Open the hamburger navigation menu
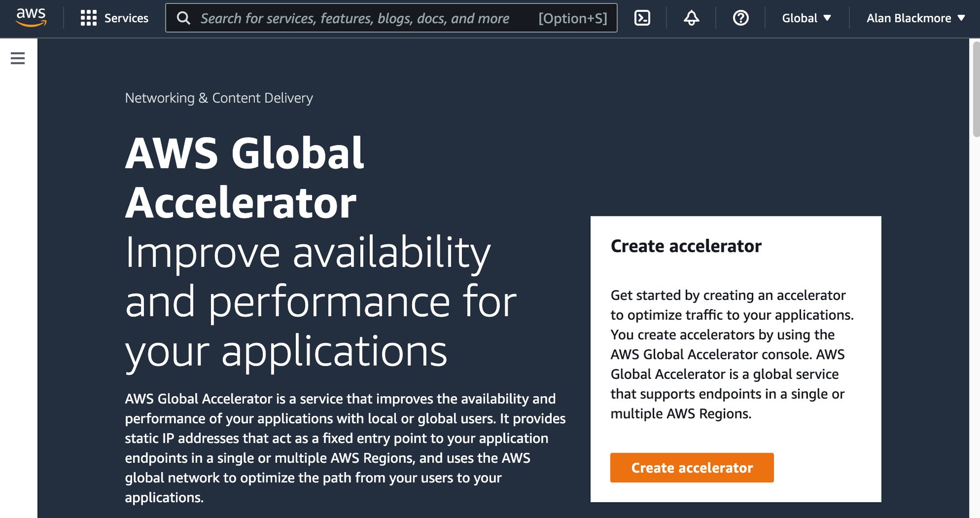The width and height of the screenshot is (980, 518). [18, 58]
